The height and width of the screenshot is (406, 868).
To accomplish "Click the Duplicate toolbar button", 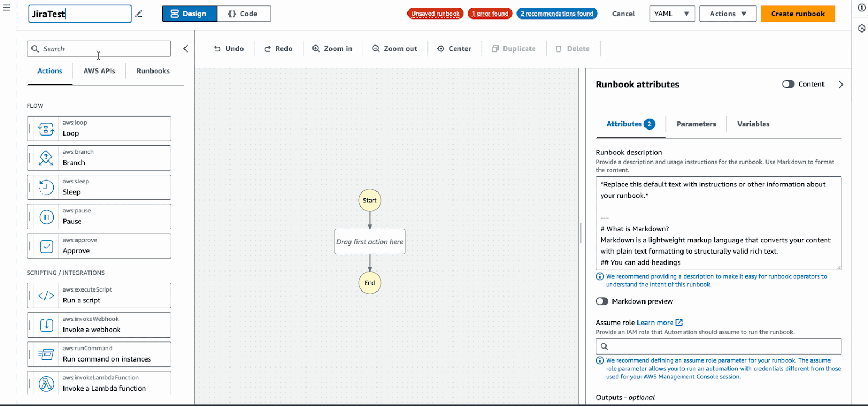I will (x=514, y=49).
